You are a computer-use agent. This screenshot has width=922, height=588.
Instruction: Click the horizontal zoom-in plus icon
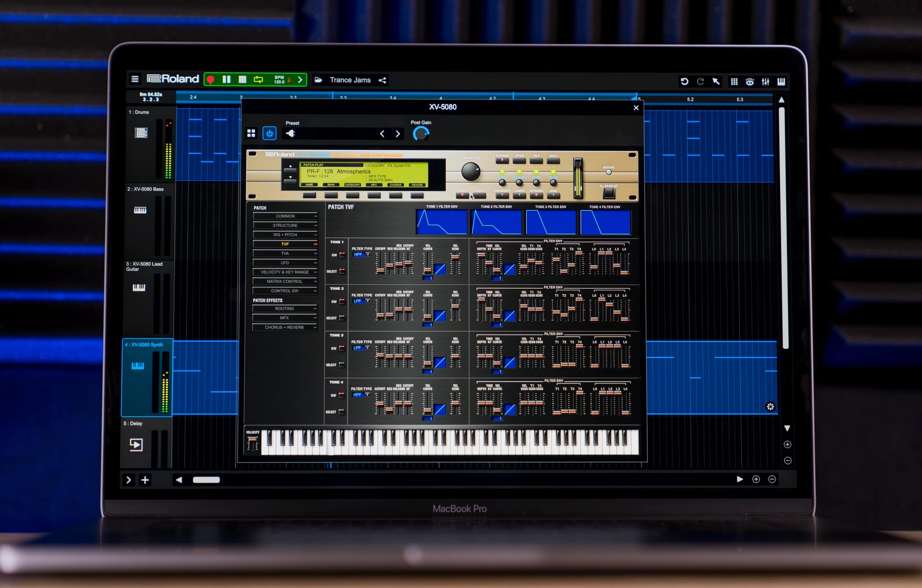coord(756,479)
